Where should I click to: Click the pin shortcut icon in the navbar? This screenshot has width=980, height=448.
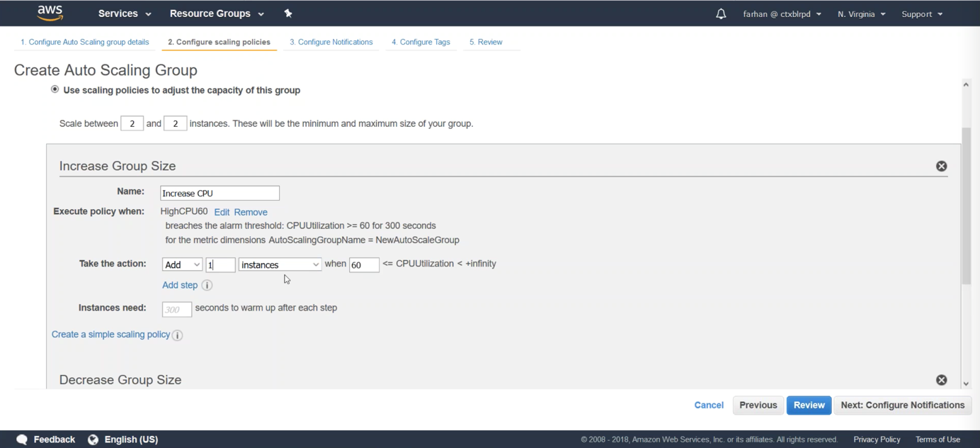coord(288,13)
